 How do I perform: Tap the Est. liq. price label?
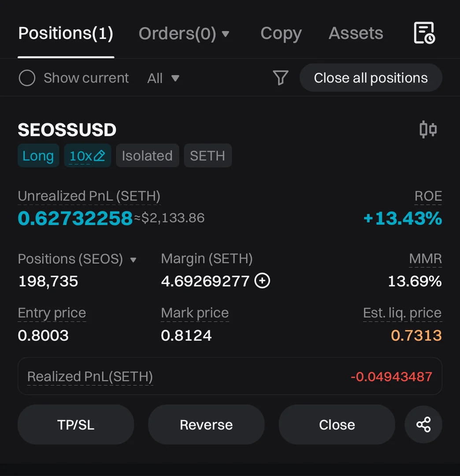point(402,313)
